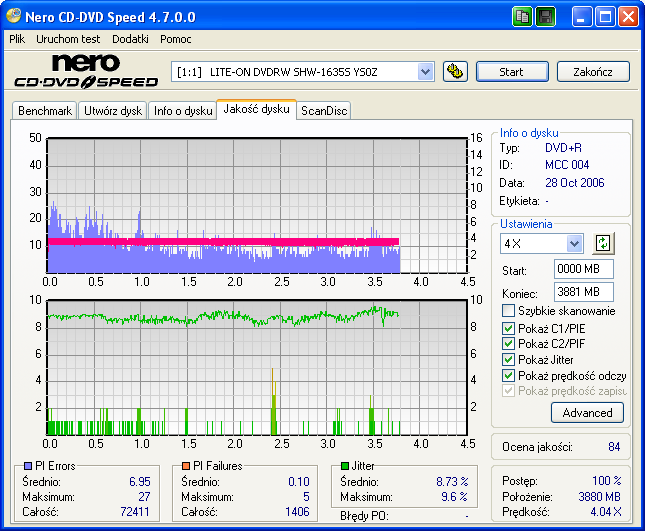Open the Advanced settings button
Screen dimensions: 645x531
click(587, 413)
